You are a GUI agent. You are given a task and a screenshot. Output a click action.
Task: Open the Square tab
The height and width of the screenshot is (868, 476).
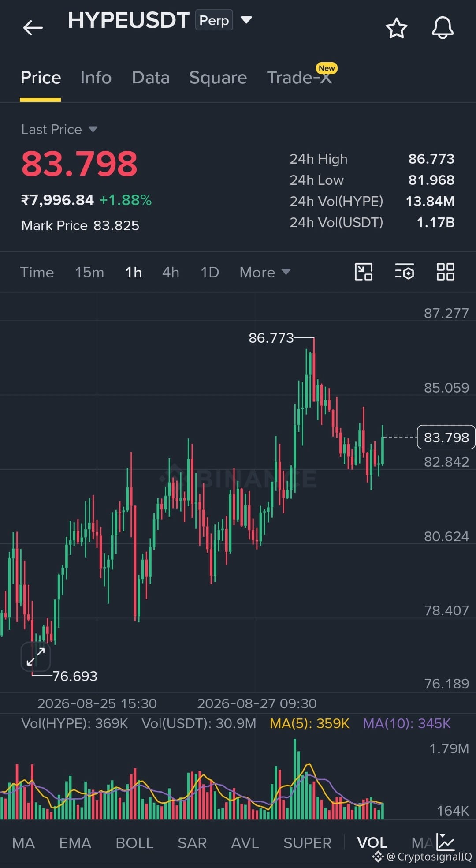[x=218, y=78]
